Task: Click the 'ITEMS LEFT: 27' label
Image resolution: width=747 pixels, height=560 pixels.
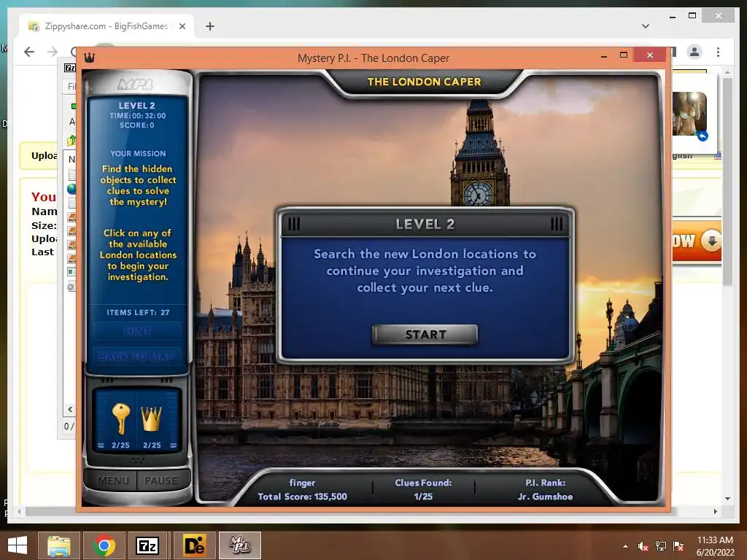Action: pos(138,312)
